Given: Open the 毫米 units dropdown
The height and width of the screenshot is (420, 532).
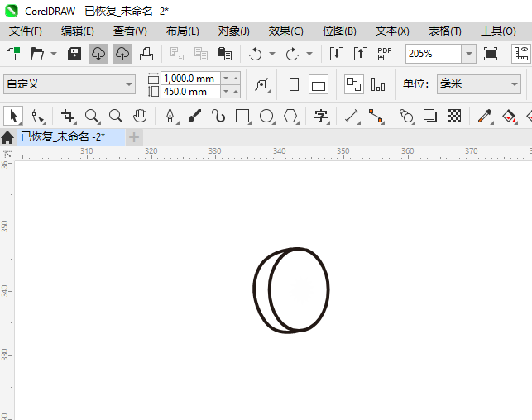Looking at the screenshot, I should point(479,84).
